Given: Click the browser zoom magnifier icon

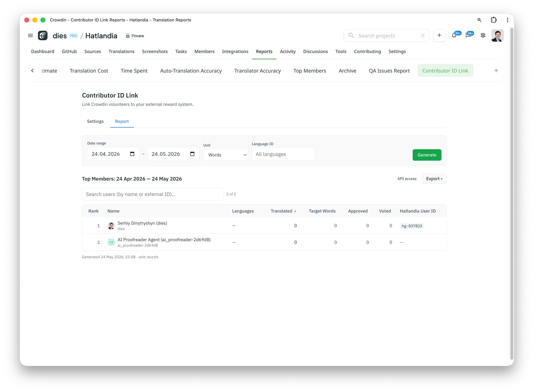Looking at the screenshot, I should coord(479,20).
